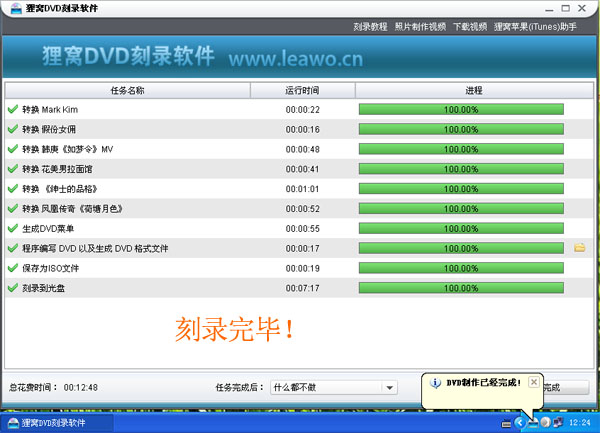Click the keyboard icon in system tray
The height and width of the screenshot is (433, 600).
[x=506, y=423]
